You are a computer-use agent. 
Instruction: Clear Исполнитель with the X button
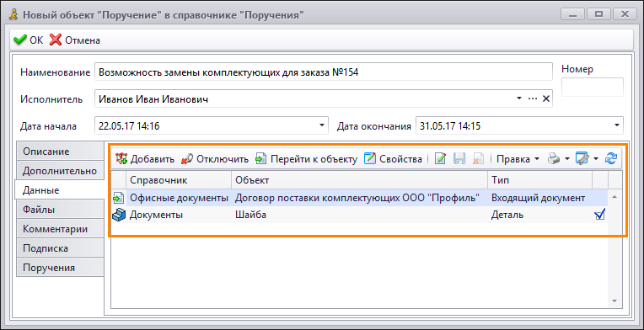pos(546,98)
